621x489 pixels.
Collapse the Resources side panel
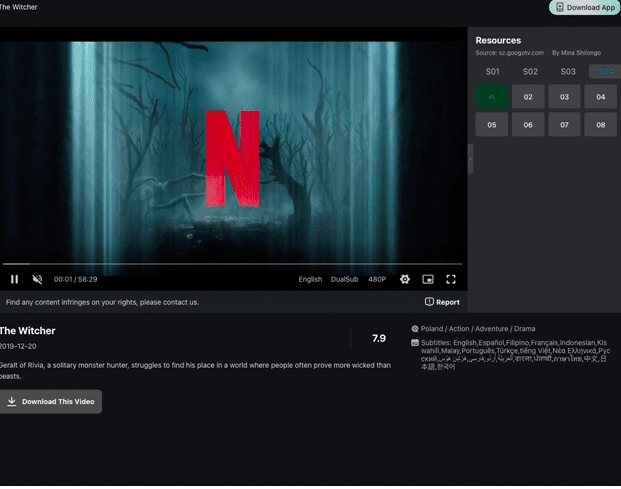pos(470,158)
